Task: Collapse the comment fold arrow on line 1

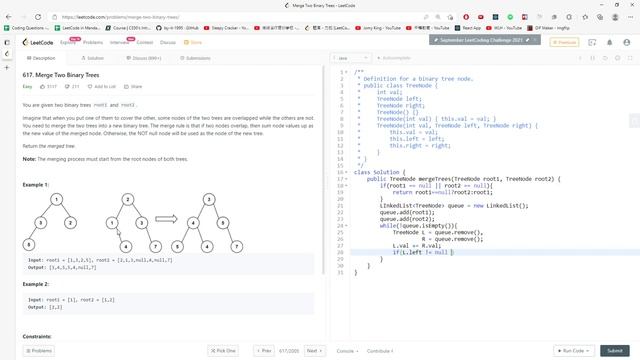Action: pyautogui.click(x=347, y=72)
